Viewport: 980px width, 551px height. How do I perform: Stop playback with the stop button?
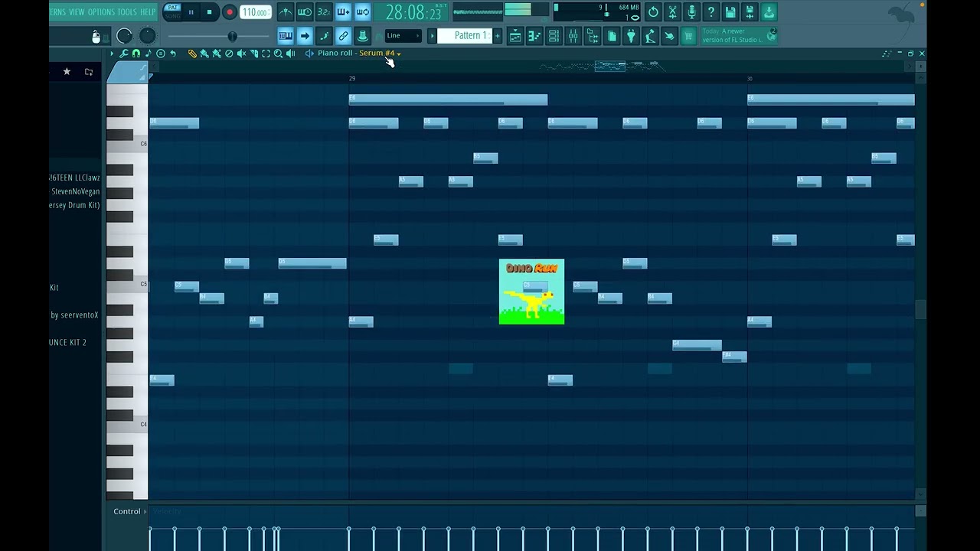209,11
